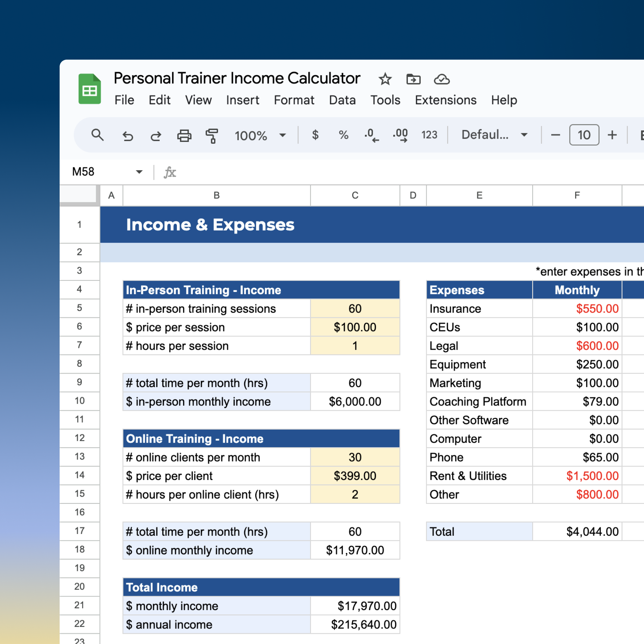The width and height of the screenshot is (644, 644).
Task: Click the move to folder icon
Action: pos(413,79)
